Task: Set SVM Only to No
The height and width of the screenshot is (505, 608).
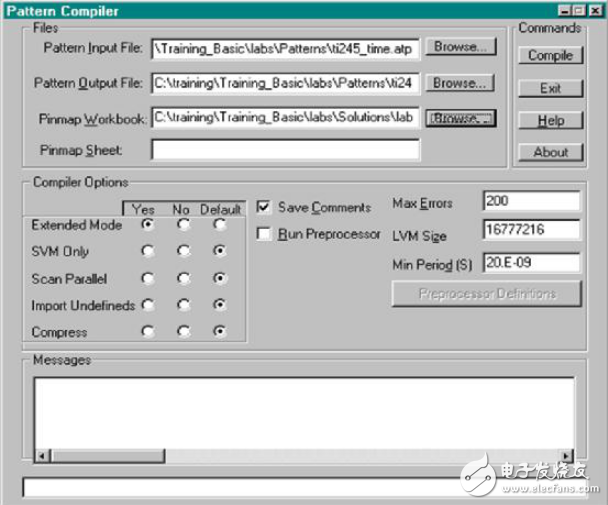Action: (184, 251)
